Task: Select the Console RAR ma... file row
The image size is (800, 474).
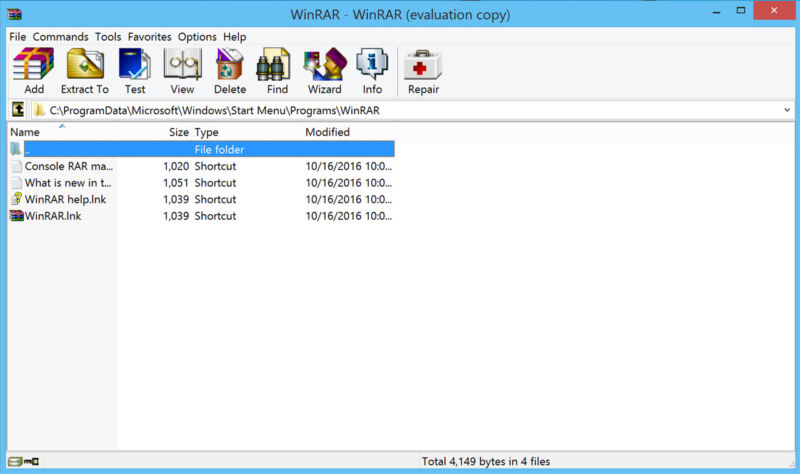Action: point(201,166)
